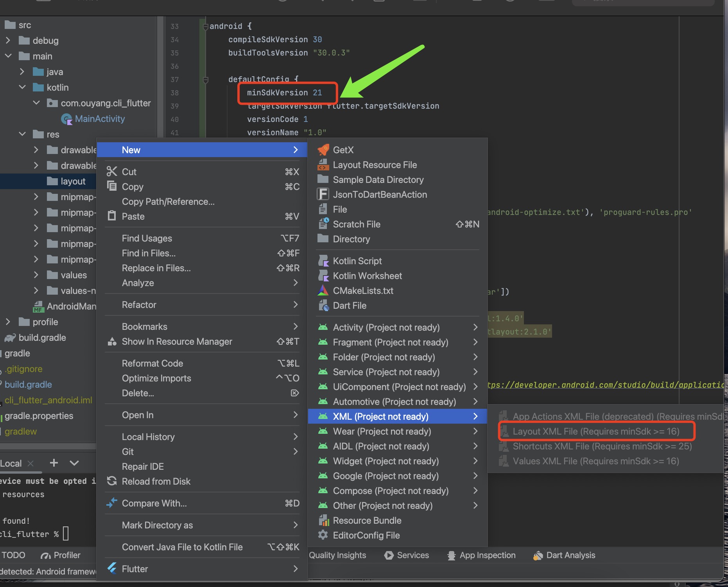Viewport: 728px width, 587px height.
Task: Open the TODO tool window
Action: coord(13,555)
